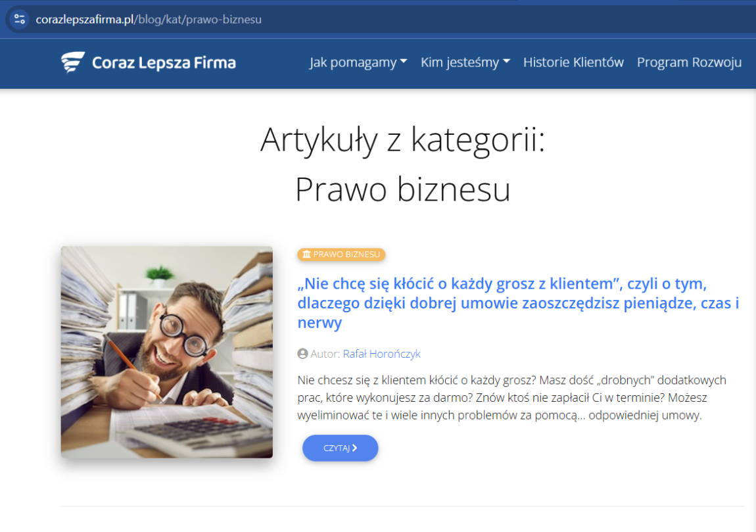Click the chevron arrow inside the CZYTAJ button
Screen dimensions: 756x532
point(355,448)
